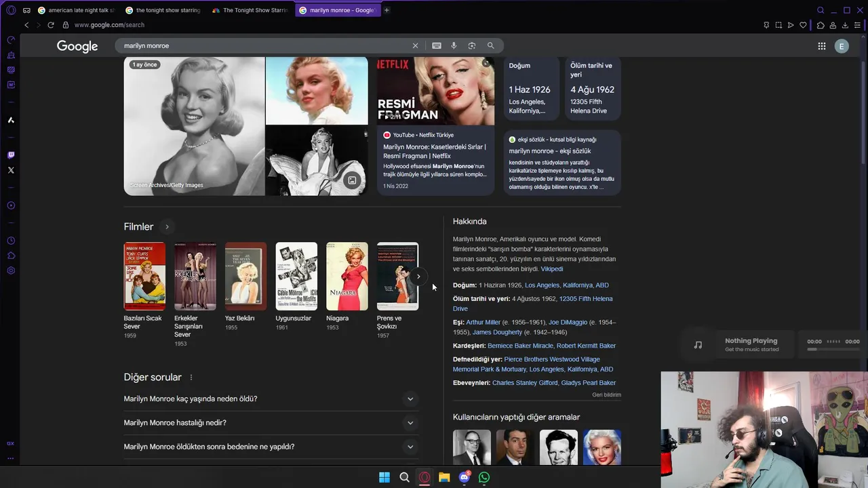Open 'Niagara' 1953 film poster

347,277
